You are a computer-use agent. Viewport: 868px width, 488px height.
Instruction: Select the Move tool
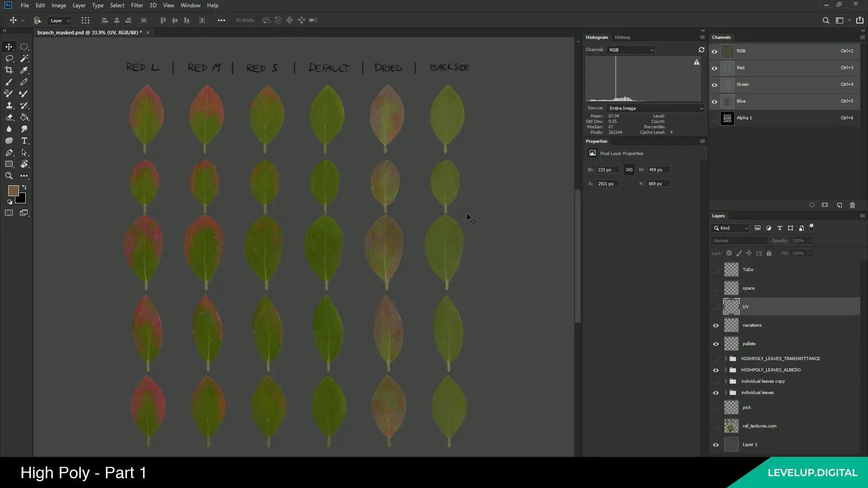point(9,47)
